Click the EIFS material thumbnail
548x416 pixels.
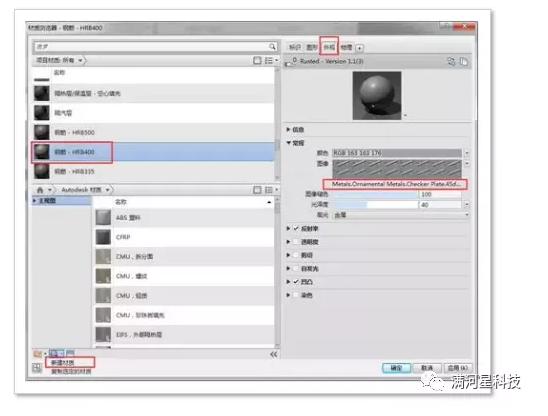click(x=103, y=335)
